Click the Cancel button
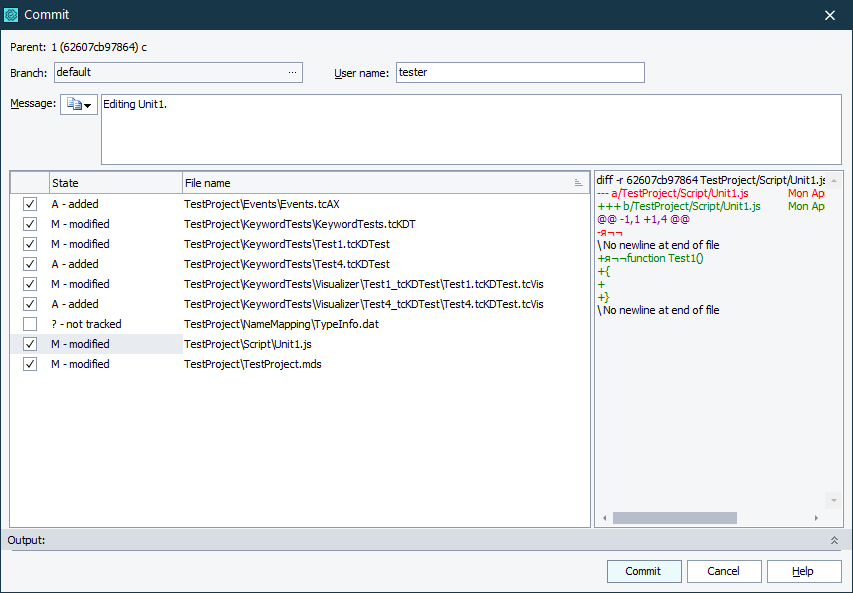 724,571
